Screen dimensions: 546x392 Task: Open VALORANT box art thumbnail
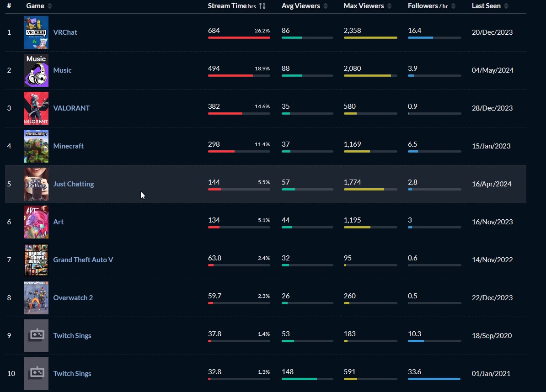pyautogui.click(x=36, y=108)
